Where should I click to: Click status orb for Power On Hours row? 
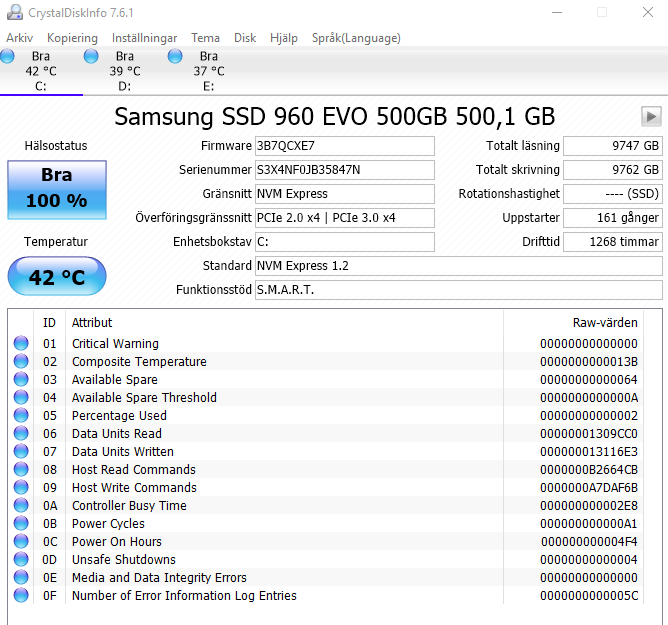coord(21,541)
